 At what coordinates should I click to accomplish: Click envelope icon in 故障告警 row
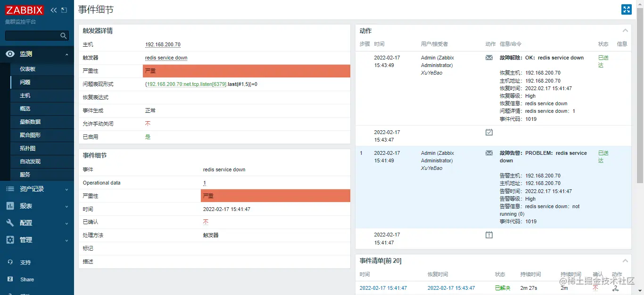[x=489, y=153]
